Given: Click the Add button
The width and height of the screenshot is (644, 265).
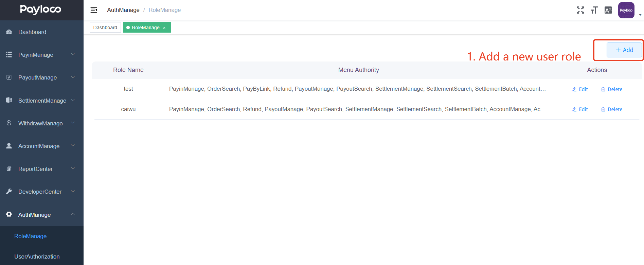Looking at the screenshot, I should coord(624,50).
